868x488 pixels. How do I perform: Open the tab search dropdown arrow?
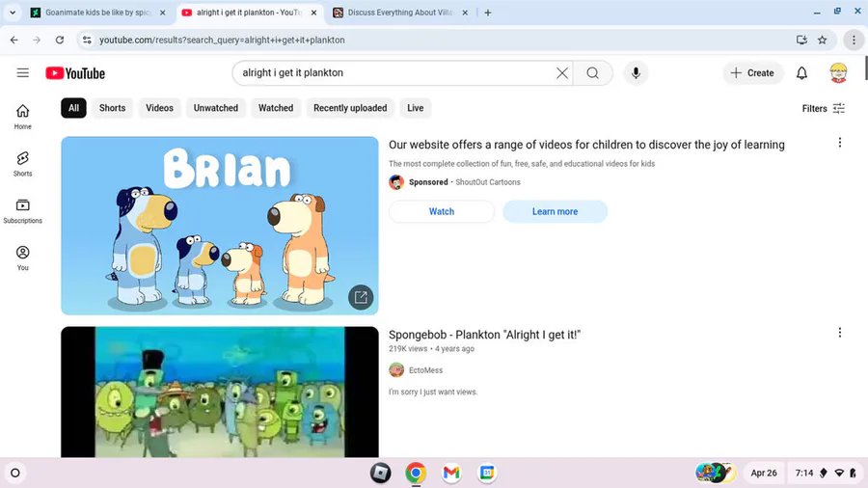(x=13, y=13)
